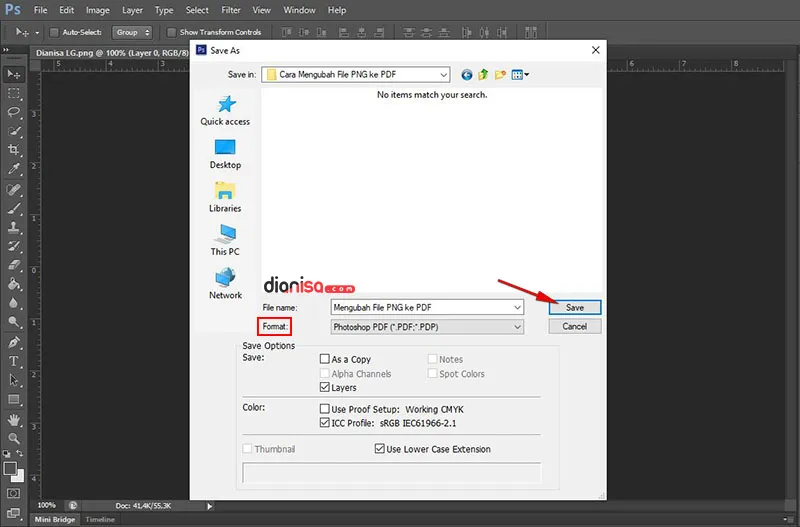Select the Eraser tool

(x=14, y=265)
